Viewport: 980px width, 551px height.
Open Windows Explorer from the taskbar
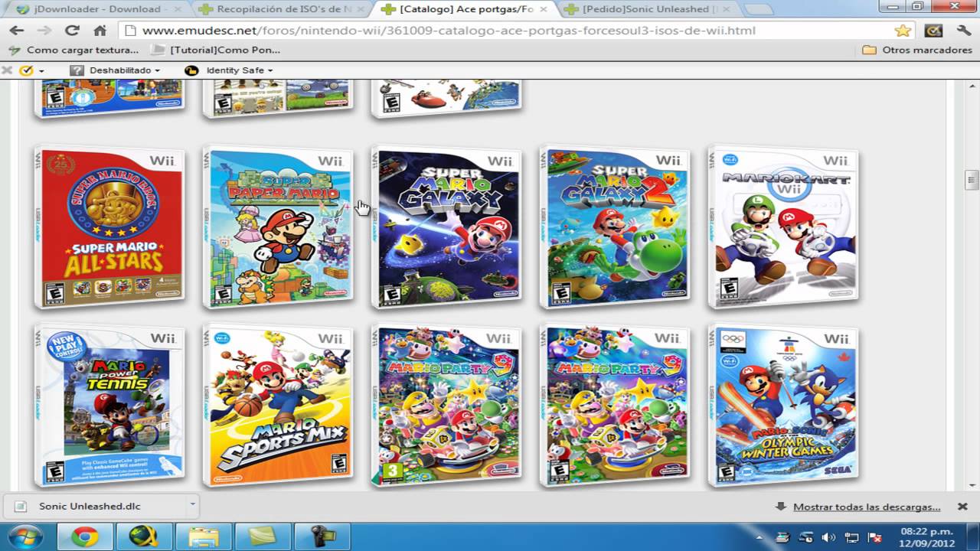203,536
